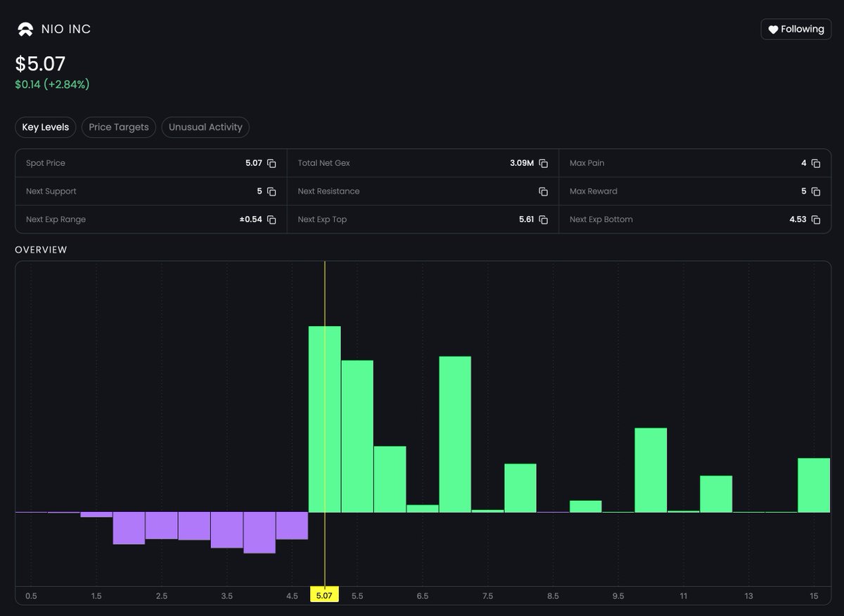The image size is (844, 616).
Task: Click the Spot Price label
Action: coord(46,163)
